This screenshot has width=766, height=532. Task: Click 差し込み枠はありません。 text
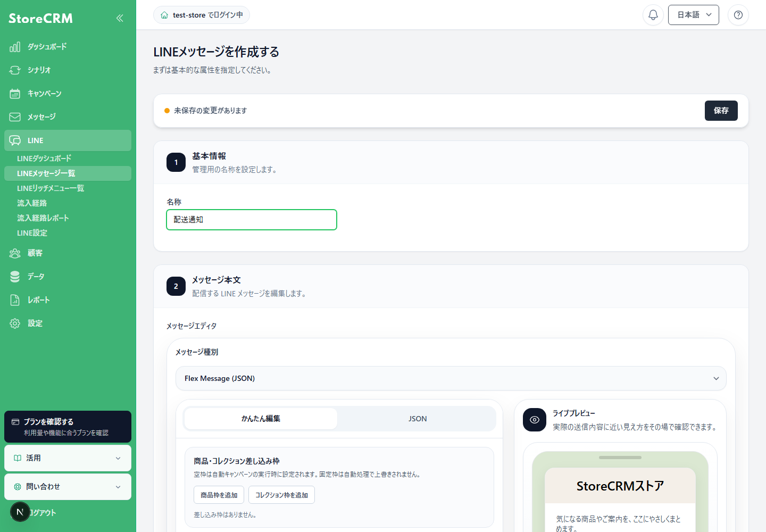tap(225, 515)
